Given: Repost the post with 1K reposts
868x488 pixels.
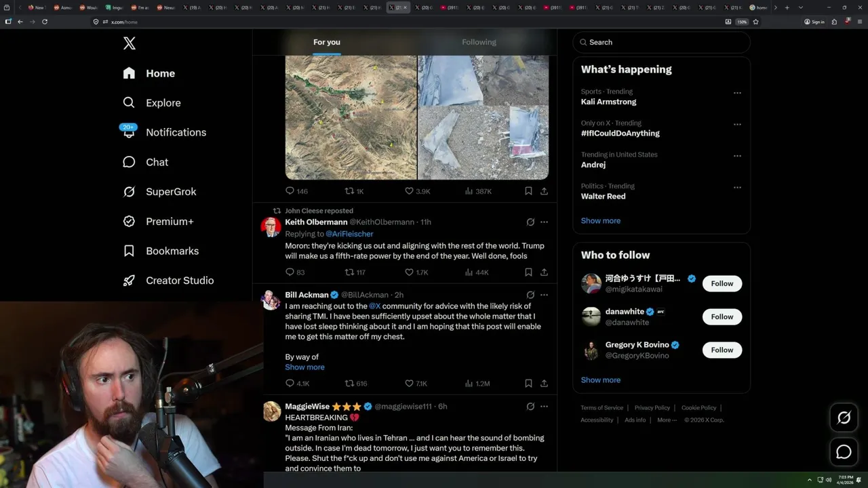Looking at the screenshot, I should click(x=355, y=191).
